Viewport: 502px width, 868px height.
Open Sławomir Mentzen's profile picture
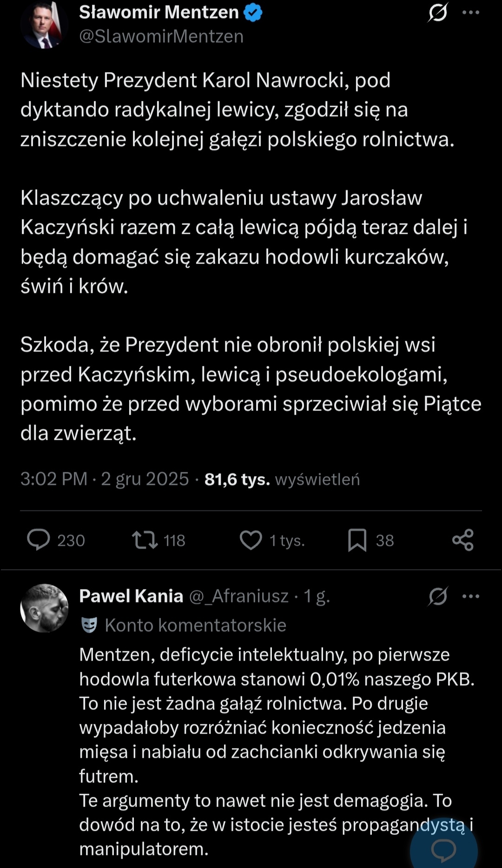click(x=44, y=26)
